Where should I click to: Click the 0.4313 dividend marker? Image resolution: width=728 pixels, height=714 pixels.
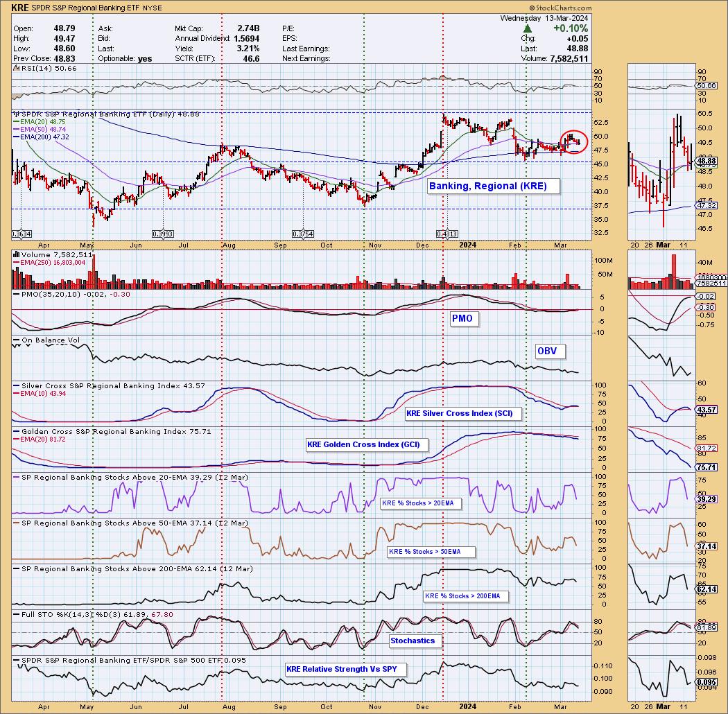(447, 234)
